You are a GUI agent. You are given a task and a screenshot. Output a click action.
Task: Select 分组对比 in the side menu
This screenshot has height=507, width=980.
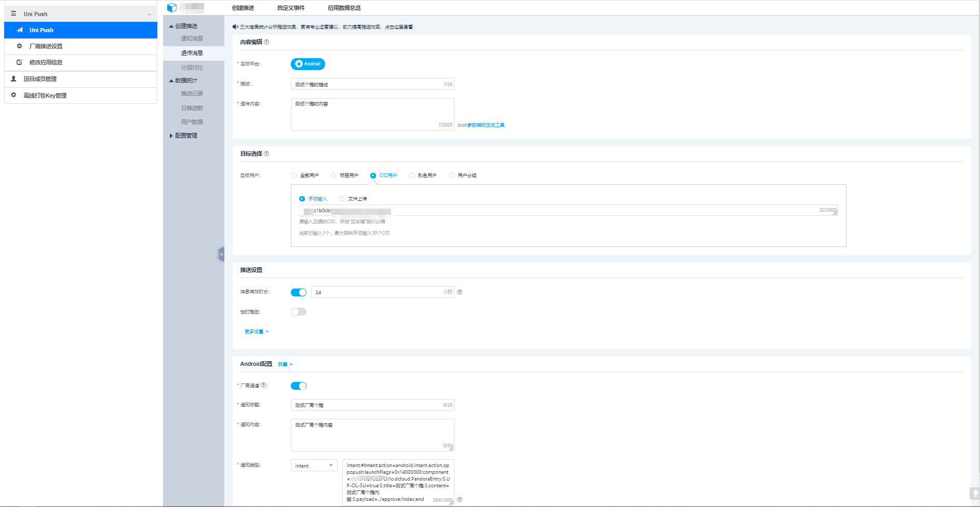click(x=192, y=67)
